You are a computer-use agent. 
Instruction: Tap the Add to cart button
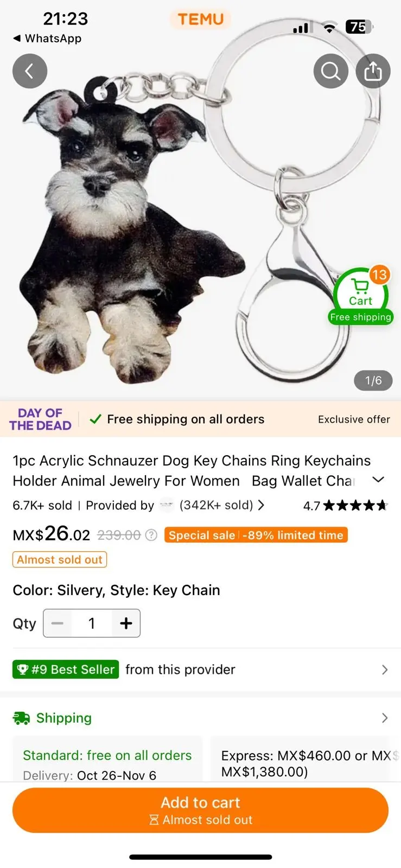200,810
